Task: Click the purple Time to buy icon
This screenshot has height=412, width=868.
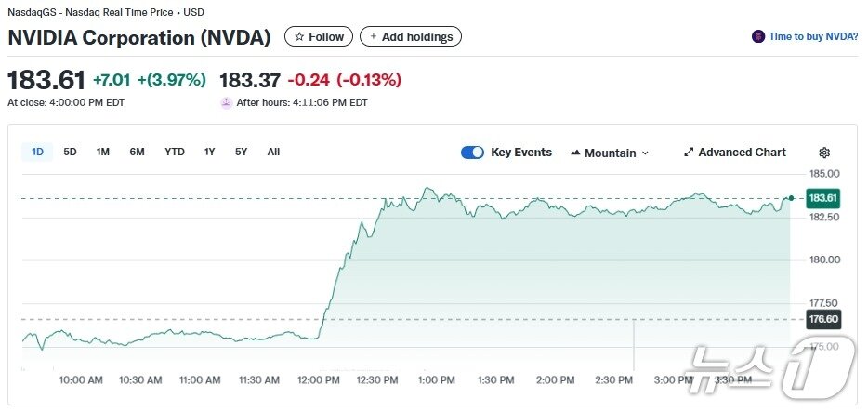Action: pyautogui.click(x=758, y=37)
